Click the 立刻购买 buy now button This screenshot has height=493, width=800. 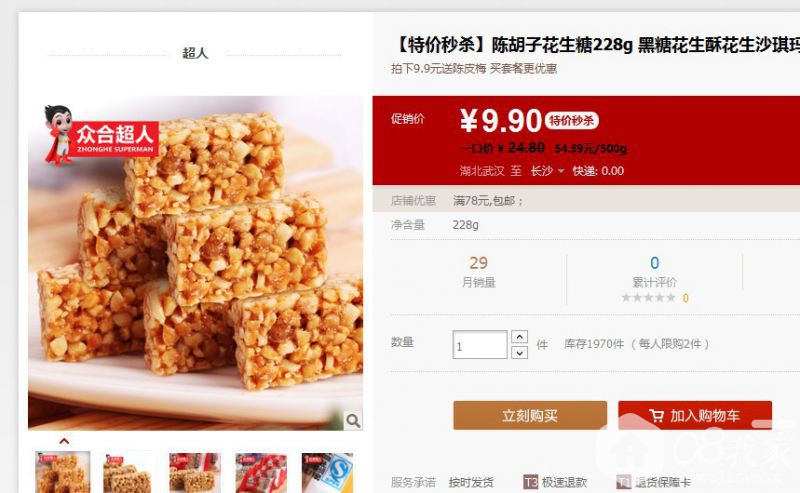click(x=530, y=415)
